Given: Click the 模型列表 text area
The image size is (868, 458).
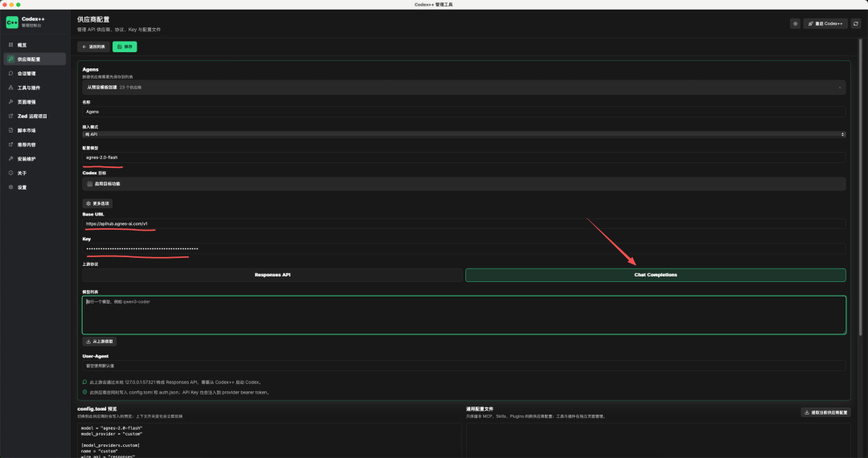Looking at the screenshot, I should pos(464,315).
